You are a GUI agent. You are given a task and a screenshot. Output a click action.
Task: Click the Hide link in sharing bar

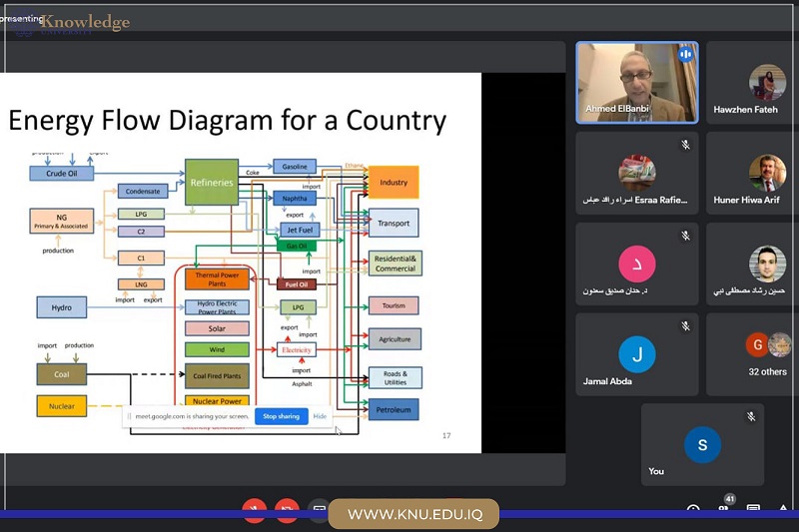(x=320, y=416)
